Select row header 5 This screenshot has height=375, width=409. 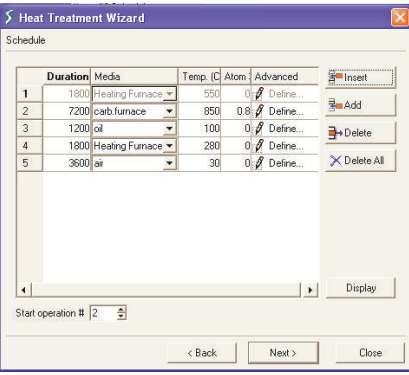coord(30,163)
